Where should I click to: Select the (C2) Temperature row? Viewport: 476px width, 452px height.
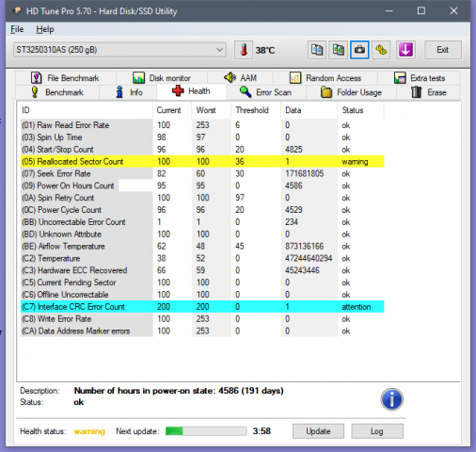202,258
